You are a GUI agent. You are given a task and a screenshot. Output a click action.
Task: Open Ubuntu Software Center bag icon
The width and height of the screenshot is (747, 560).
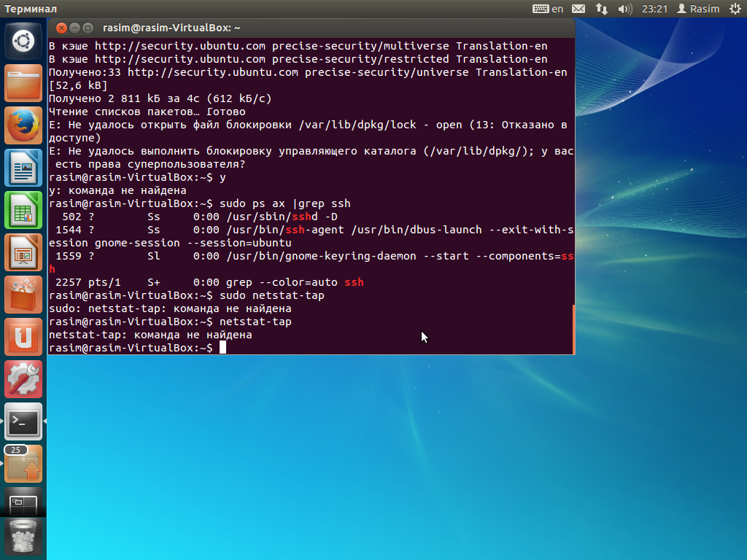coord(23,295)
